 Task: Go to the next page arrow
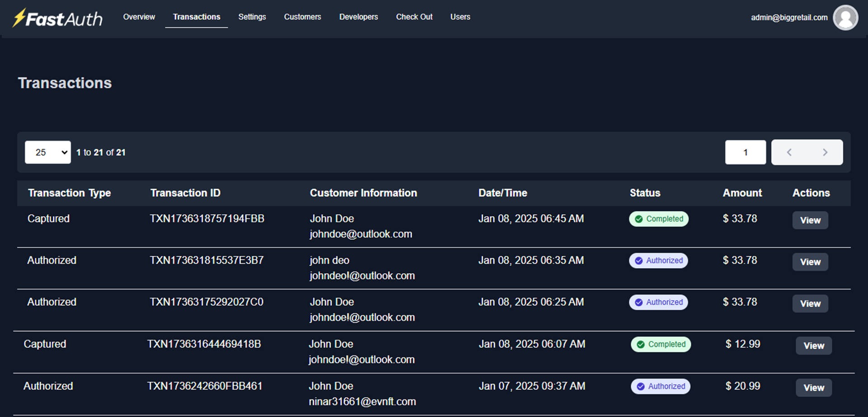coord(825,152)
